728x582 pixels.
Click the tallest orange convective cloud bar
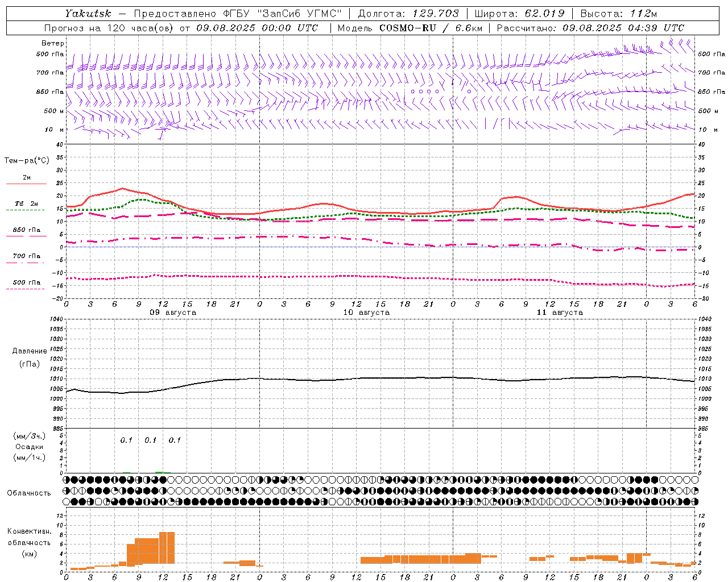pos(167,547)
